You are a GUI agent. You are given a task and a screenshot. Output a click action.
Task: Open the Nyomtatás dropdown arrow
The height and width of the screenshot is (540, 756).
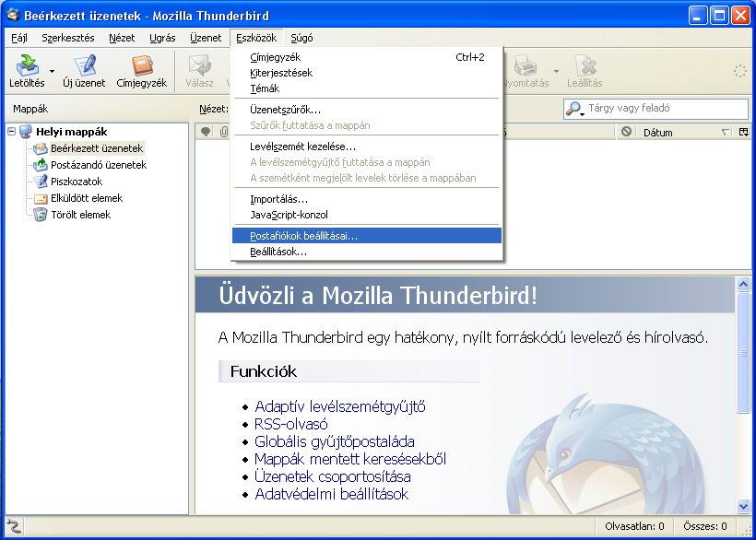point(556,71)
